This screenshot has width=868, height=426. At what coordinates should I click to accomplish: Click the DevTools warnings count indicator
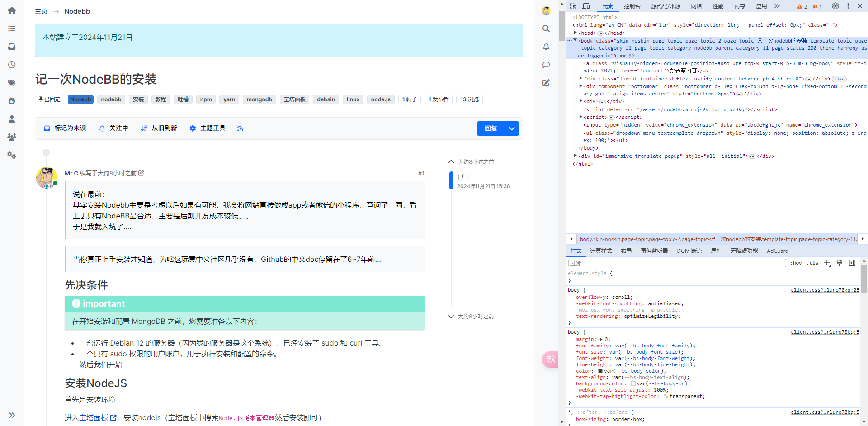[x=802, y=6]
